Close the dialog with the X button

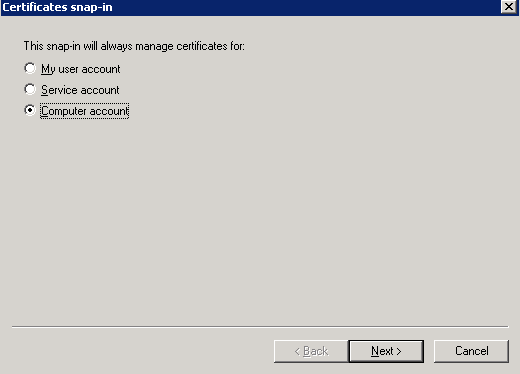point(509,6)
